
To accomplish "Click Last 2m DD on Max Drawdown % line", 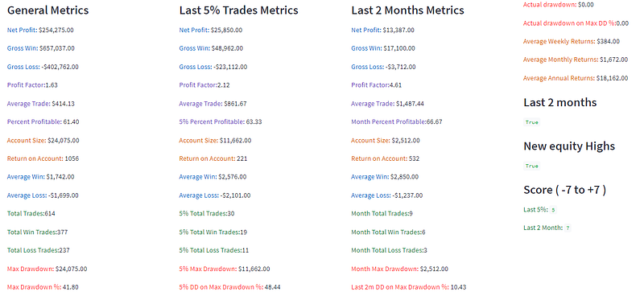I will pos(409,287).
